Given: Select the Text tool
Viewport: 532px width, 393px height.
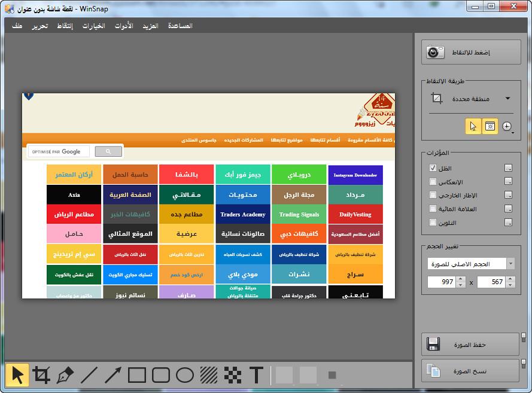Looking at the screenshot, I should click(x=257, y=375).
